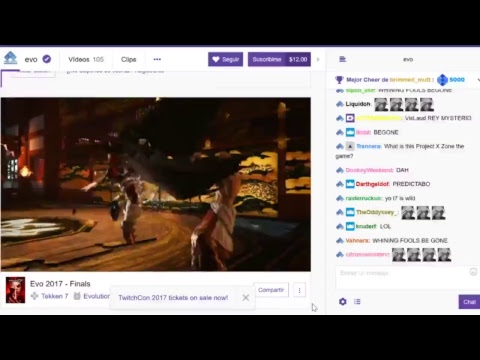Click the stream title Evo 2017 - Finals
Viewport: 480px width, 360px height.
pyautogui.click(x=60, y=284)
